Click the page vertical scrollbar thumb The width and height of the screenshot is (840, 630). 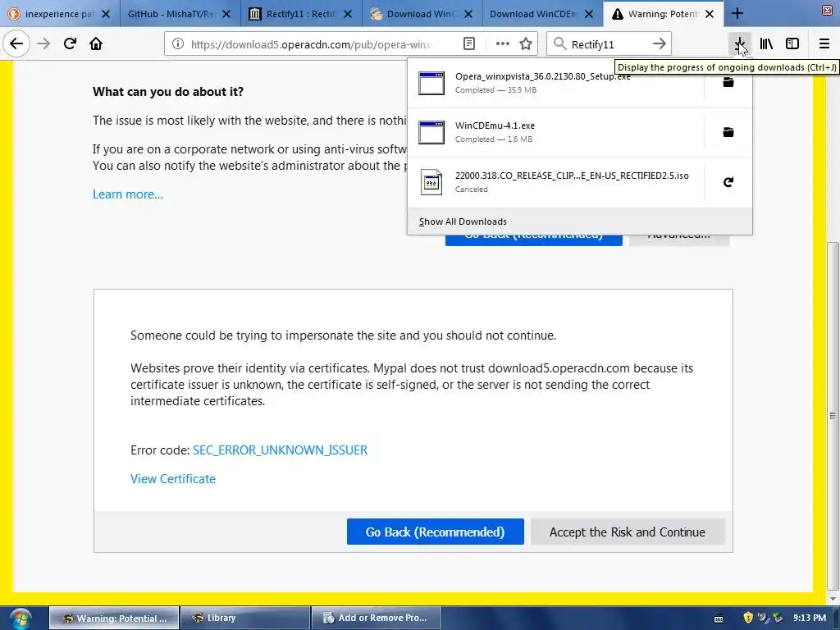(832, 415)
